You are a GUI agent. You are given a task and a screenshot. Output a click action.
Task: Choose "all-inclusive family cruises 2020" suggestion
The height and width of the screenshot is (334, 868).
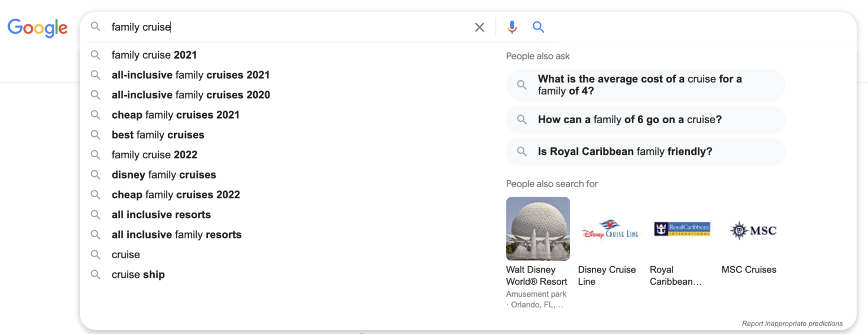[190, 95]
